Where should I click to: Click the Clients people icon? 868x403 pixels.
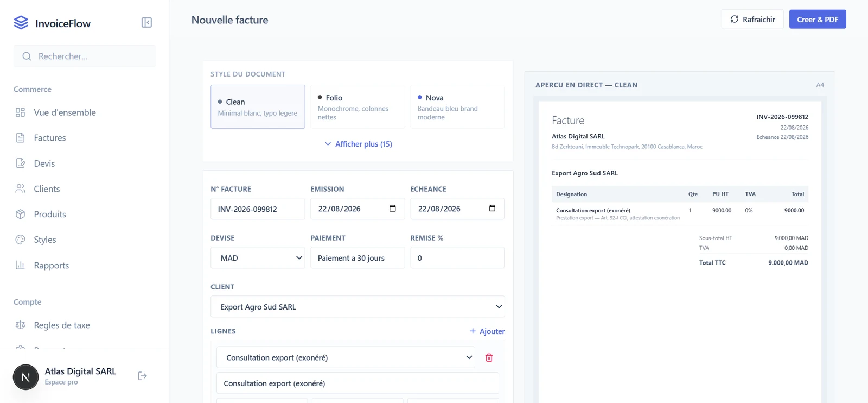pos(21,189)
